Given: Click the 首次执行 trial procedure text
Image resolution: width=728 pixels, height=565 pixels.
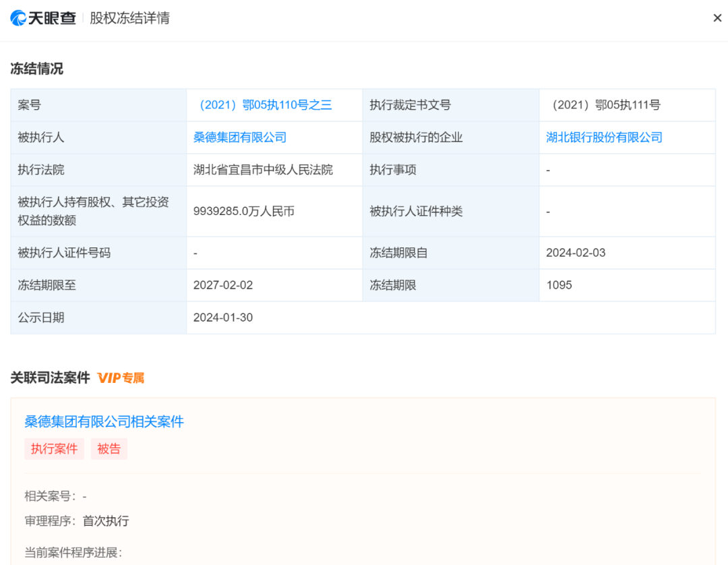Looking at the screenshot, I should pos(106,521).
